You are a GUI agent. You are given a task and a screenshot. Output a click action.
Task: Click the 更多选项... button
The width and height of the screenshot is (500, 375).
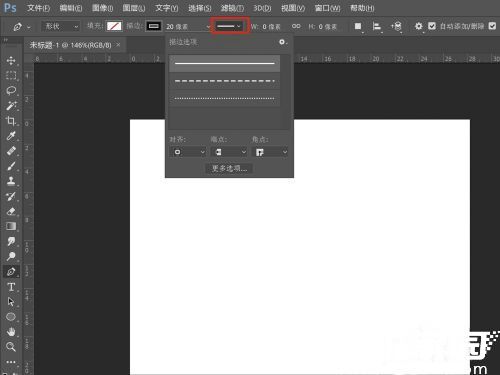[x=229, y=169]
